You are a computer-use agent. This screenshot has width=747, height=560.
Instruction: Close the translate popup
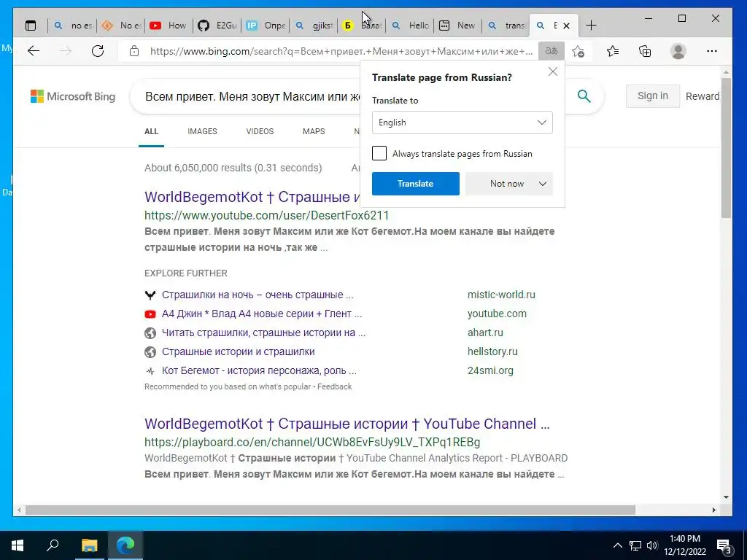(x=553, y=71)
